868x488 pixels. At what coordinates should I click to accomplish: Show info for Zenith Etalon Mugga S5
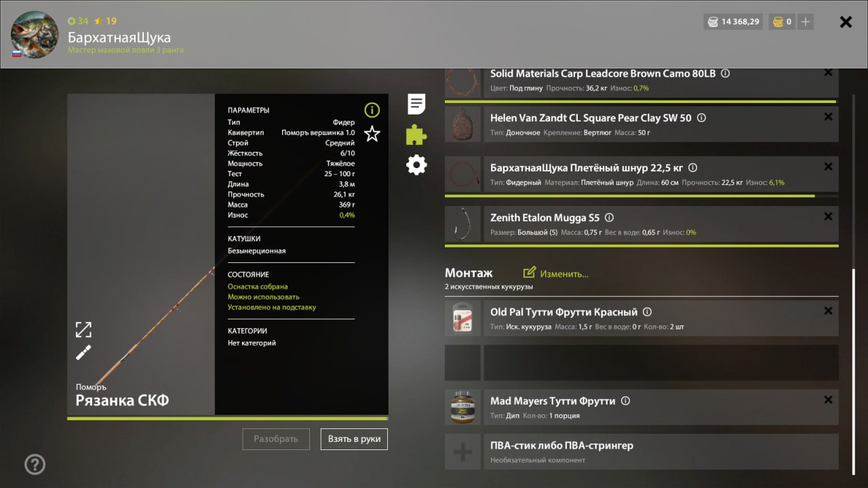609,218
